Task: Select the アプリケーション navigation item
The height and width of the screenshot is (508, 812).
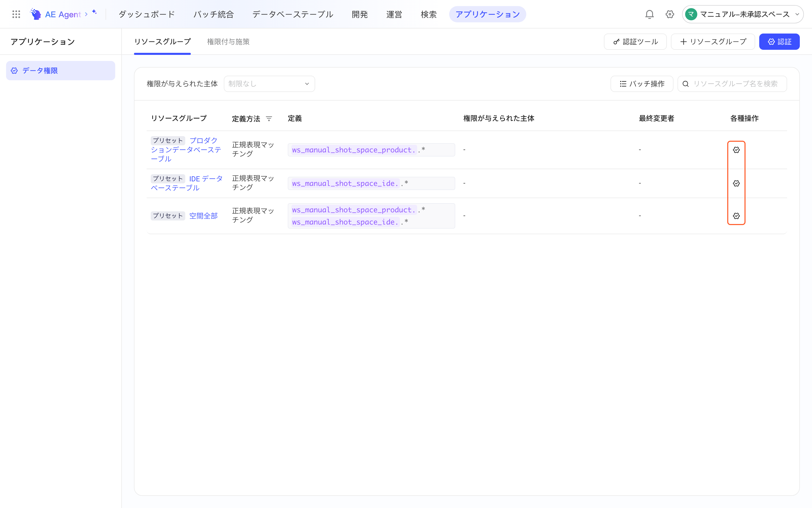Action: tap(487, 14)
